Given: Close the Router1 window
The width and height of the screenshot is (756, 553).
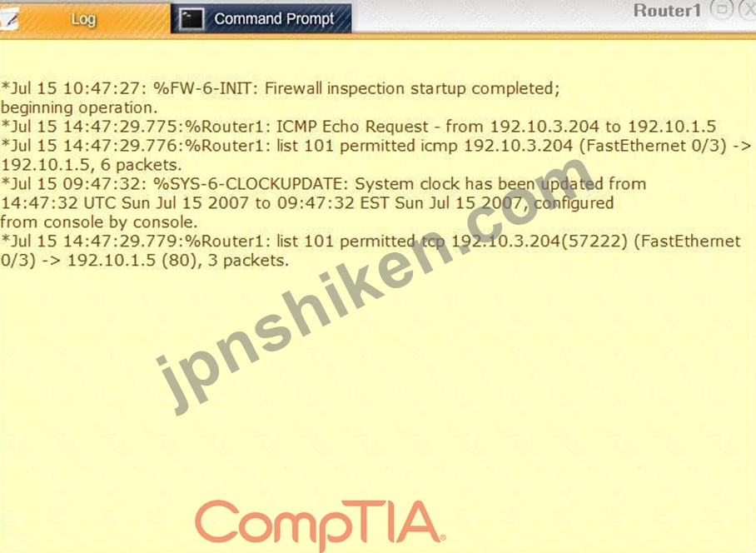Looking at the screenshot, I should tap(749, 10).
